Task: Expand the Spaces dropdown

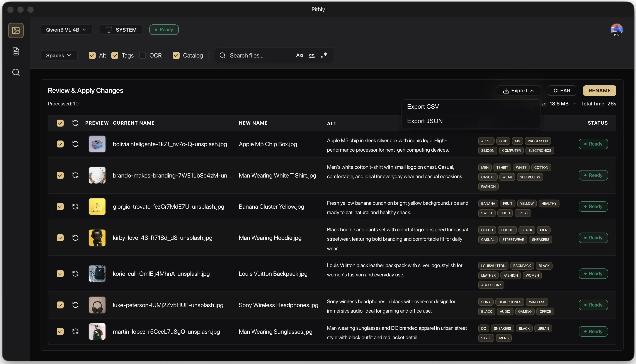Action: (59, 55)
